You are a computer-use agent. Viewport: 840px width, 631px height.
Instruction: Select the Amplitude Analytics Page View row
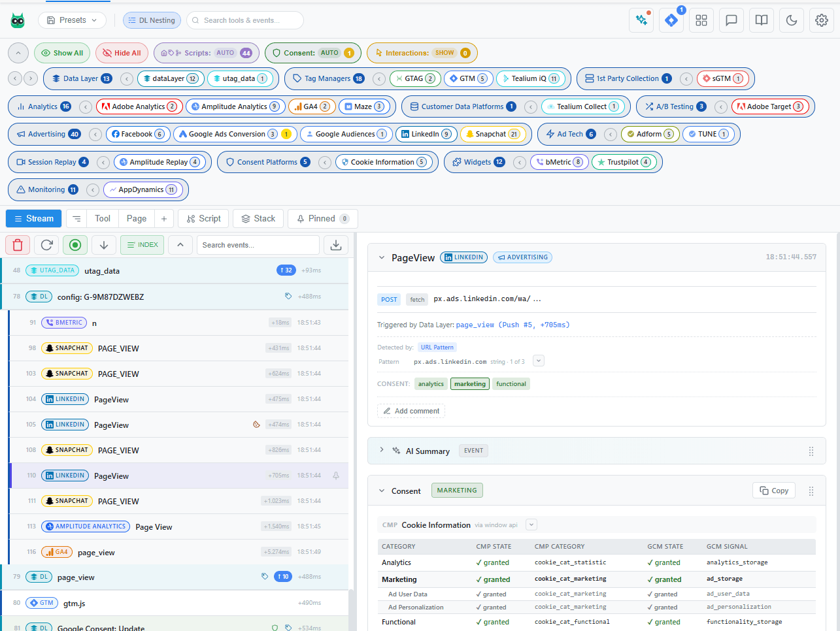pos(178,526)
